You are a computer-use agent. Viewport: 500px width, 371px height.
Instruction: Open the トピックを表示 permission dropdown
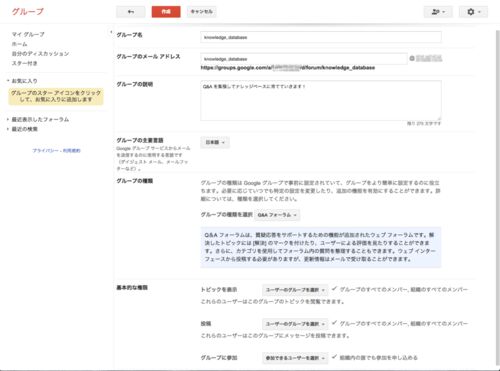(x=295, y=290)
